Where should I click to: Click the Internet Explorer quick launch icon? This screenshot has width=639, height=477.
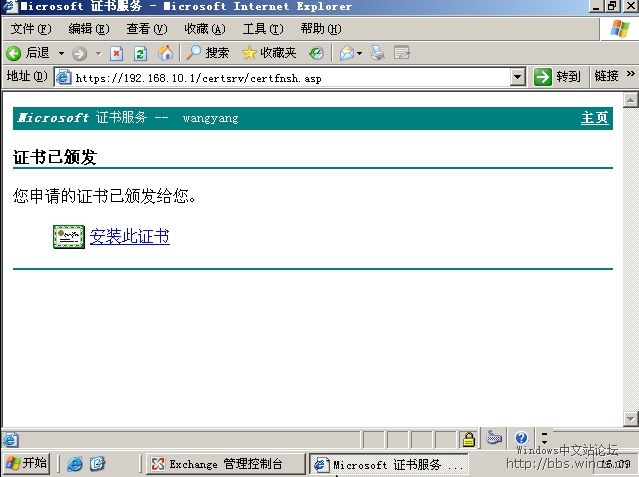pos(75,464)
